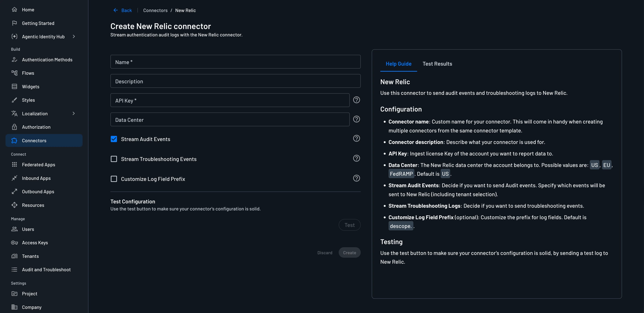Click the Company building icon

click(x=14, y=307)
